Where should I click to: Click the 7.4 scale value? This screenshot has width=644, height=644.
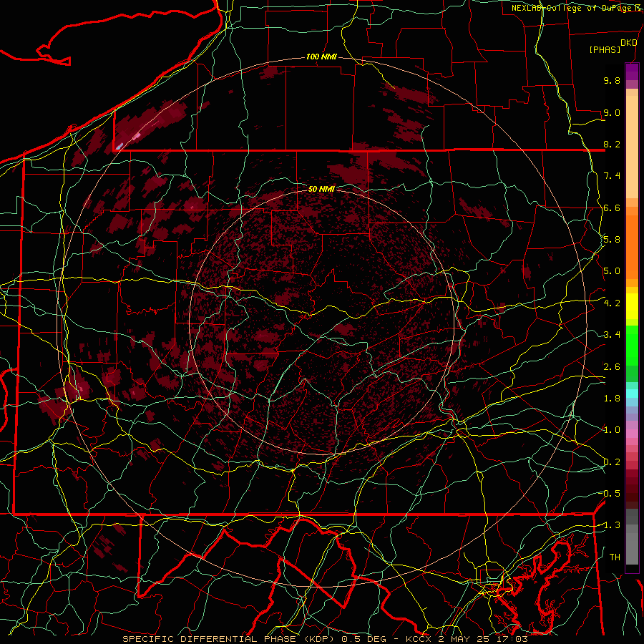tap(612, 176)
